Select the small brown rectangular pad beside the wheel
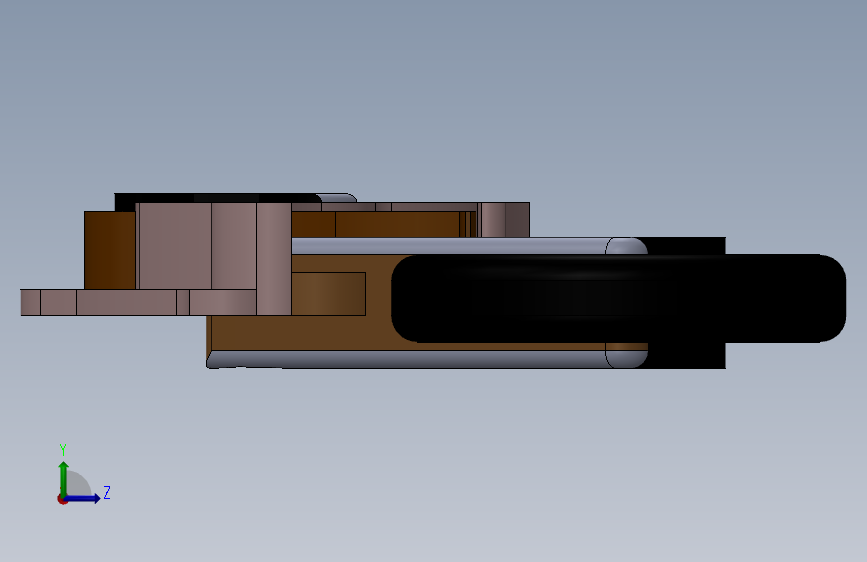 point(328,294)
